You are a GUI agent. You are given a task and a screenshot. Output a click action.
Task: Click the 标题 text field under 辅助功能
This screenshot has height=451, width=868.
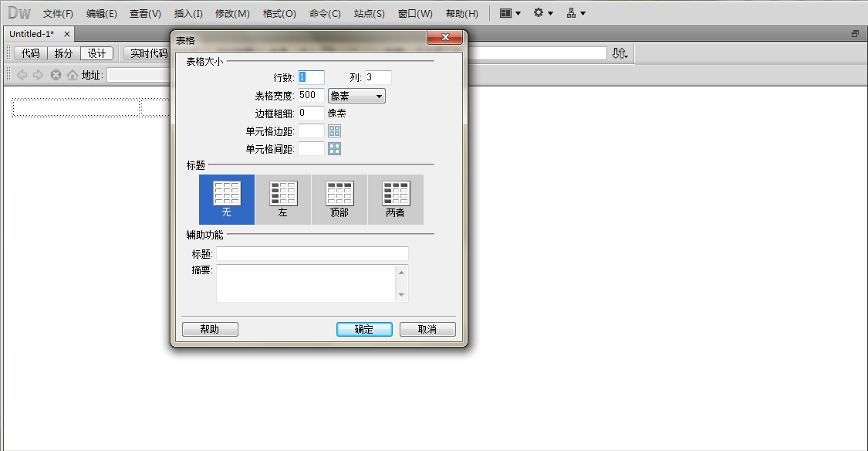point(312,254)
